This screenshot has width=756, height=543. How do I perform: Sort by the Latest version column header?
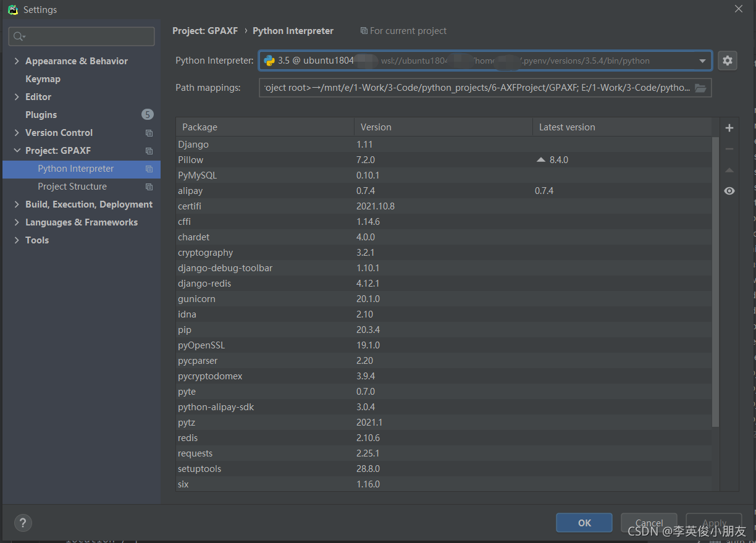[x=623, y=127]
